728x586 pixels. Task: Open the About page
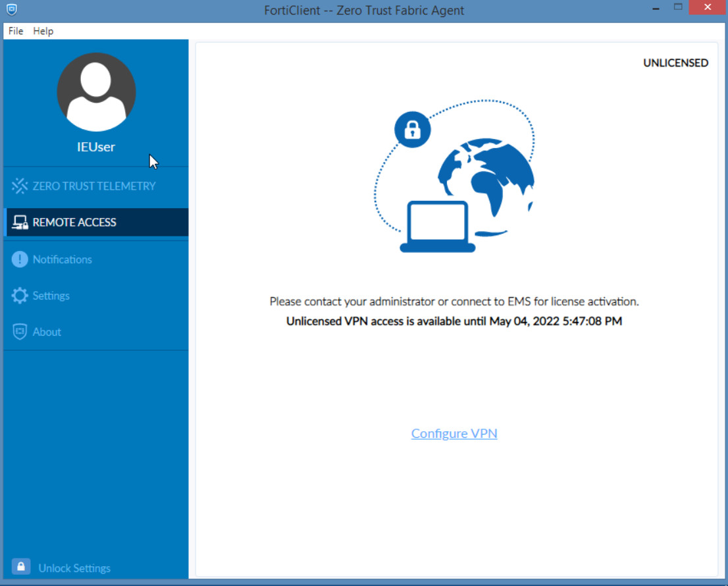point(96,332)
